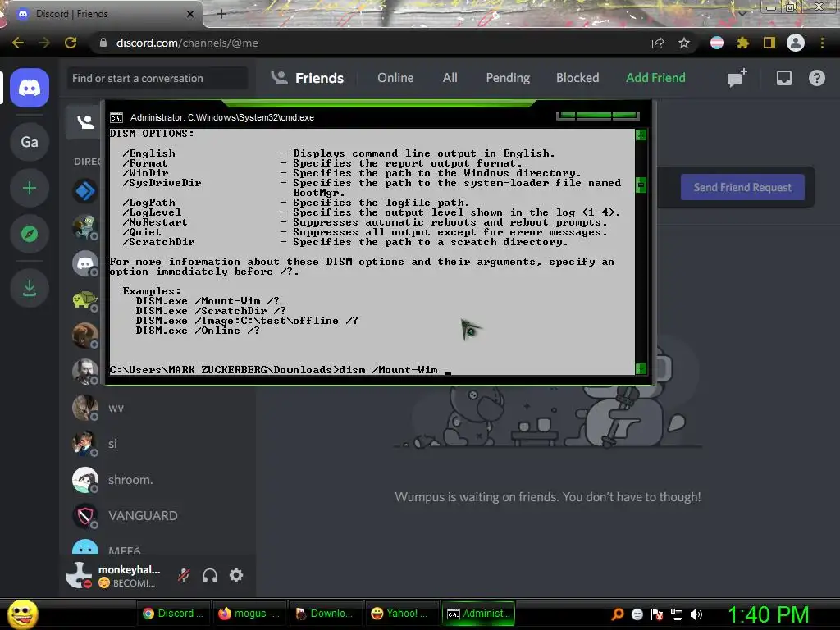Open the Discord Inbox icon
840x630 pixels.
click(783, 78)
